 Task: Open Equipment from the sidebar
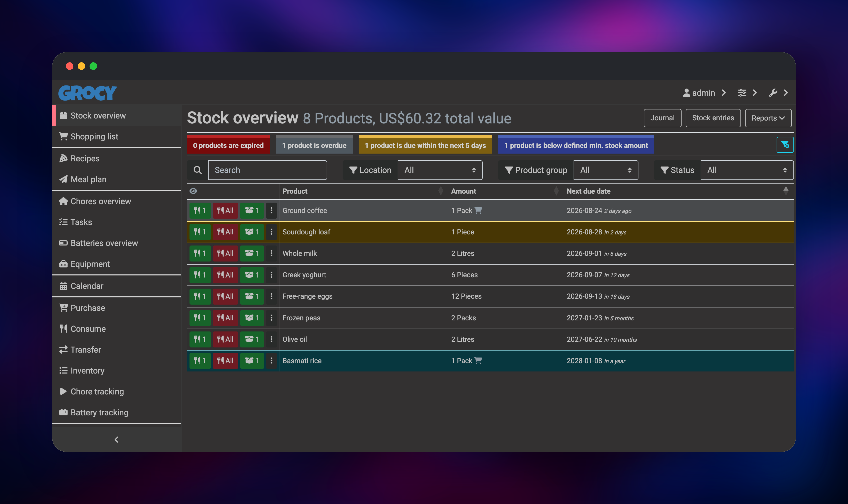(116, 264)
